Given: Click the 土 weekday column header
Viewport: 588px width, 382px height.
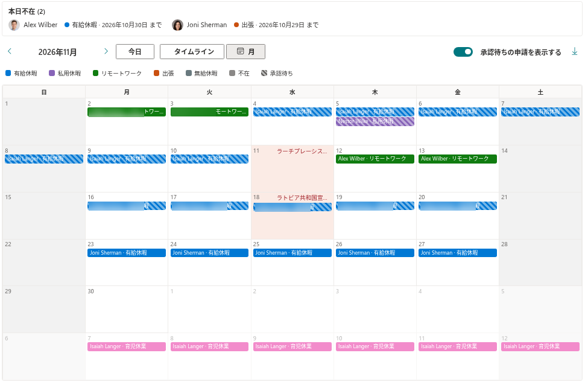Looking at the screenshot, I should [540, 92].
